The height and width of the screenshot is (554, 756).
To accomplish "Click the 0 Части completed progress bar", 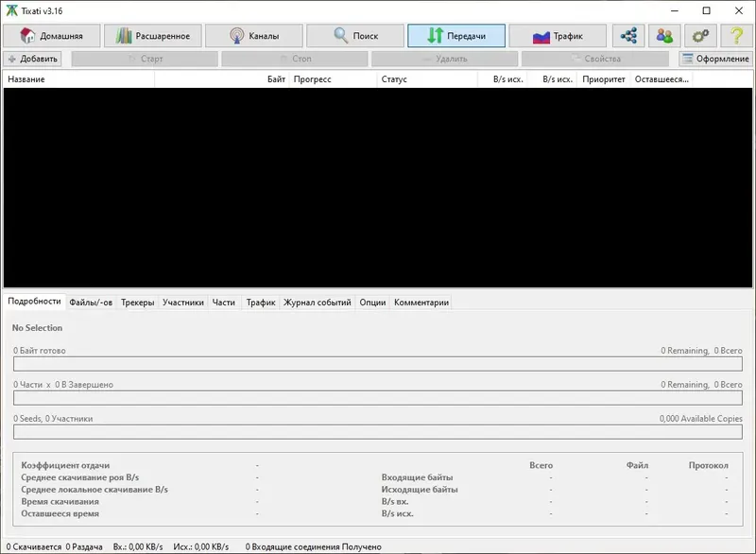I will (x=377, y=398).
